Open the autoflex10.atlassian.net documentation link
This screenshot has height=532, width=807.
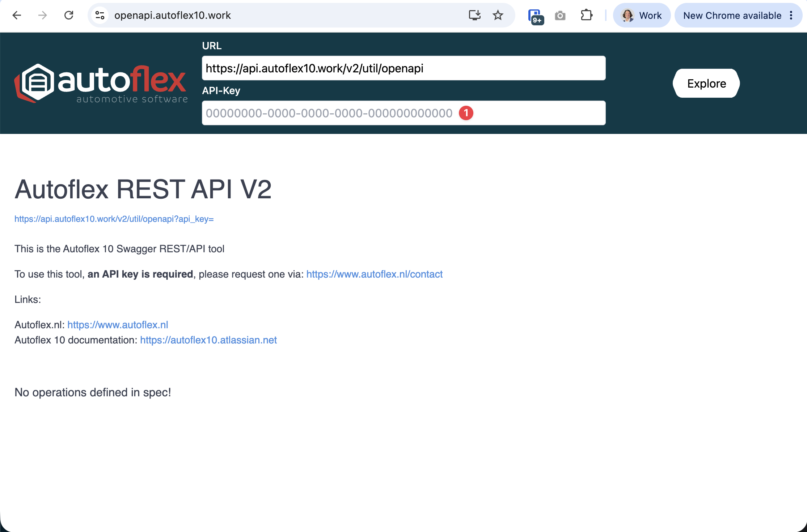pyautogui.click(x=208, y=340)
